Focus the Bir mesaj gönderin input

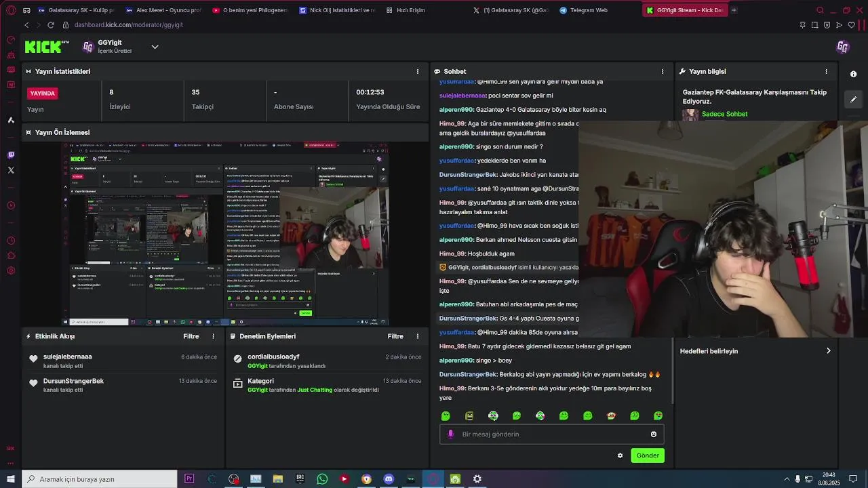click(552, 434)
